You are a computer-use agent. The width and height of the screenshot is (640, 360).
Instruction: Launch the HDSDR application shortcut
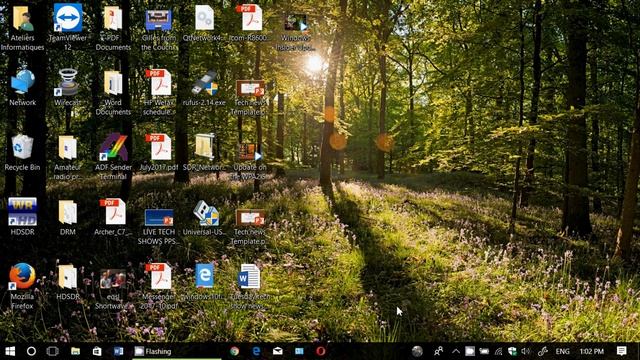[x=22, y=217]
